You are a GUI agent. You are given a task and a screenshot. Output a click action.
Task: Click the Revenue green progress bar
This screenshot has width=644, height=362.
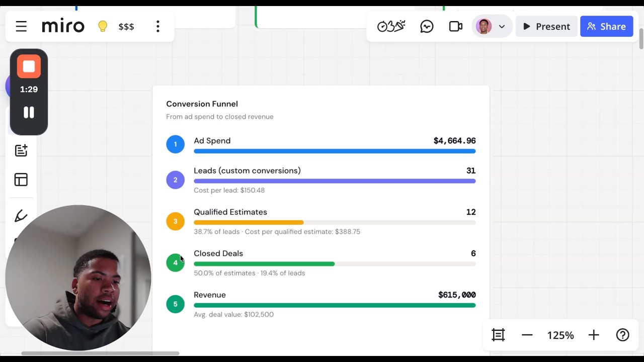335,306
